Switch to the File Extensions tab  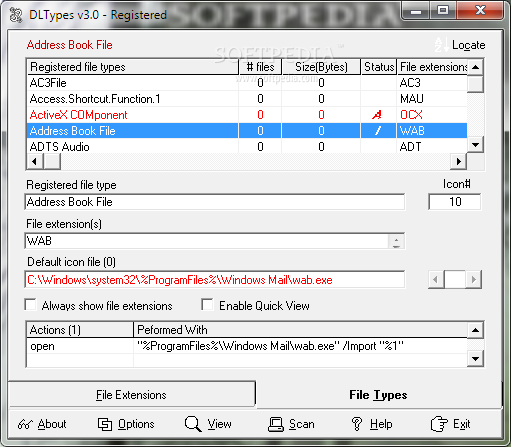coord(131,395)
